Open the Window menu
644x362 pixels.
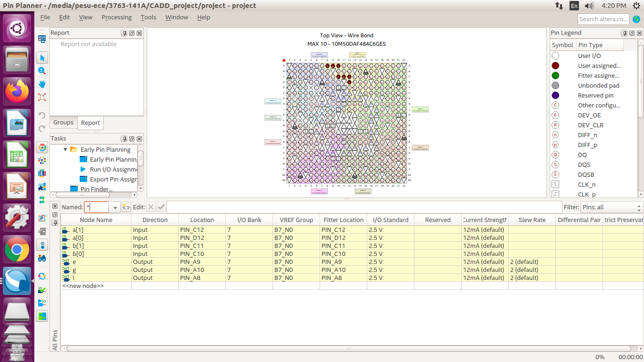[177, 17]
